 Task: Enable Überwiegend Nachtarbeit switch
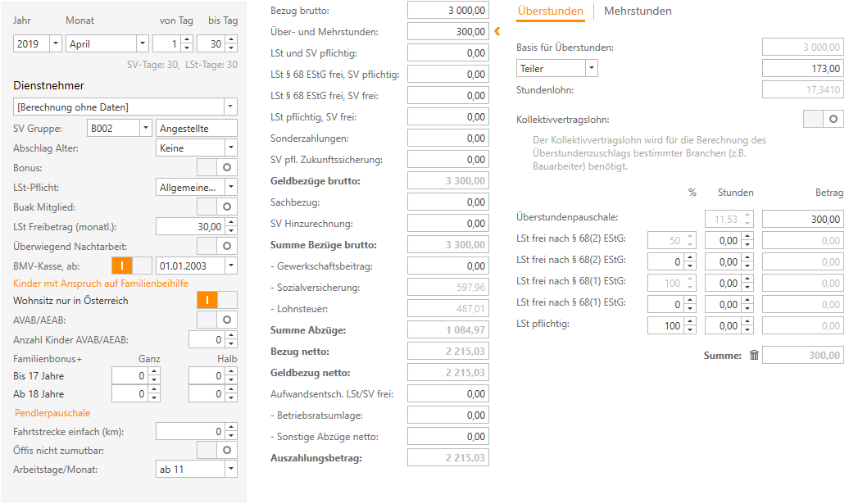(217, 246)
